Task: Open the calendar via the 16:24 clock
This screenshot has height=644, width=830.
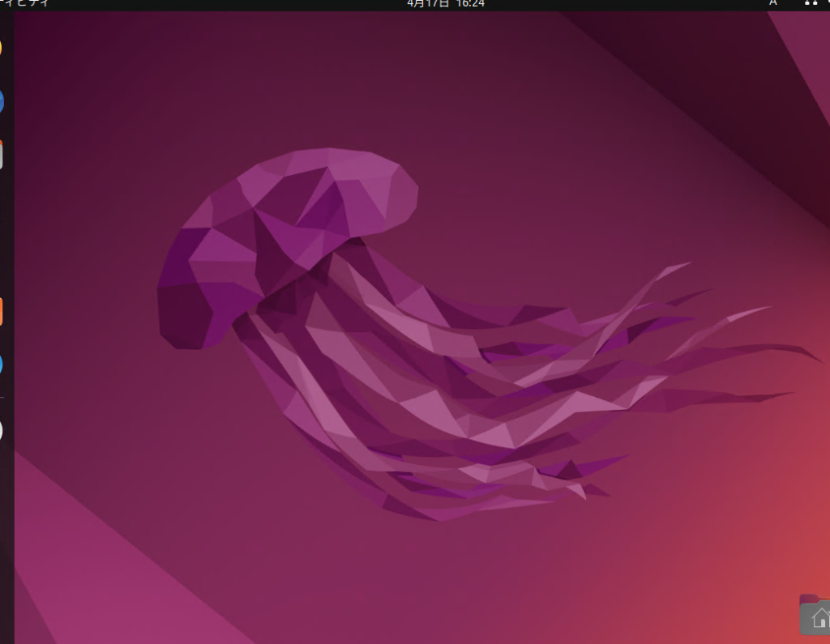Action: click(469, 3)
